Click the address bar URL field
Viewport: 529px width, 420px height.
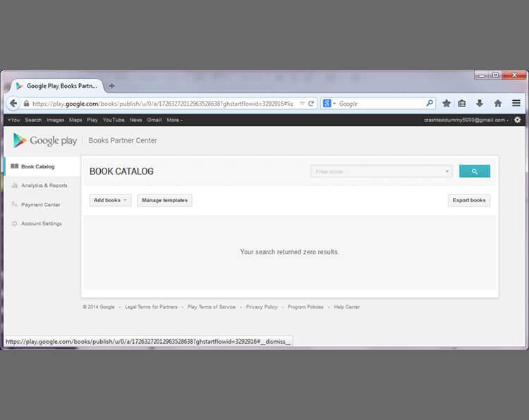point(162,104)
